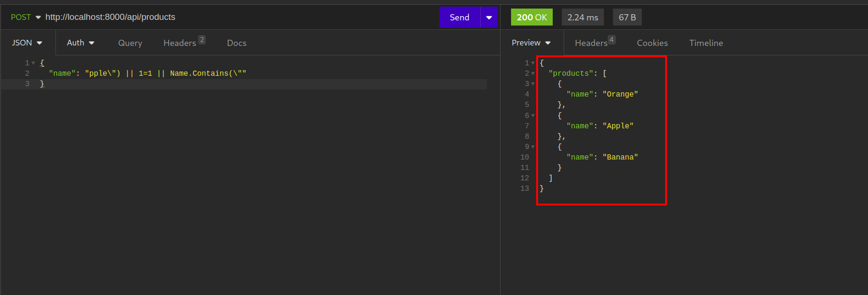Image resolution: width=868 pixels, height=295 pixels.
Task: Open the POST method dropdown
Action: coord(26,18)
